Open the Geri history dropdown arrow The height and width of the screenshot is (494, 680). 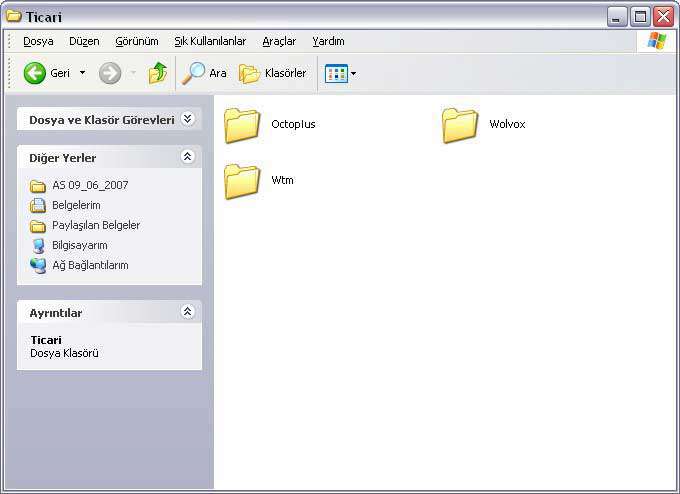(x=82, y=73)
